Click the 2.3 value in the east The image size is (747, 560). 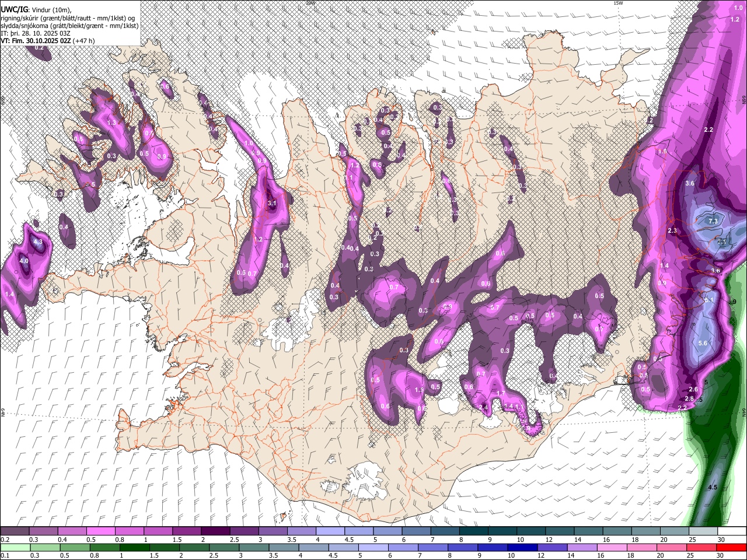(672, 231)
